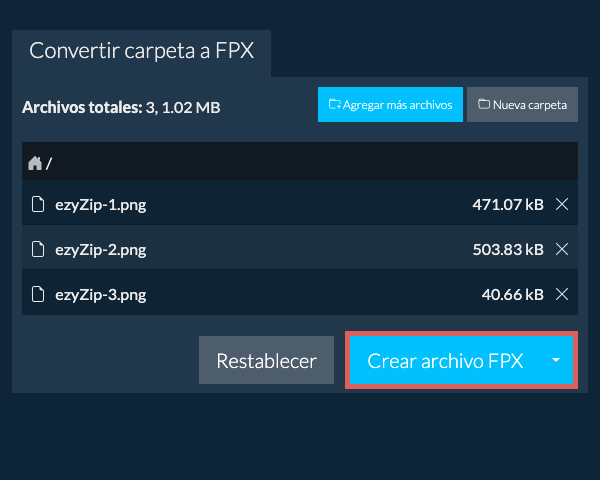The width and height of the screenshot is (600, 480).
Task: Select the ezyZip-1.png file name
Action: pyautogui.click(x=101, y=204)
